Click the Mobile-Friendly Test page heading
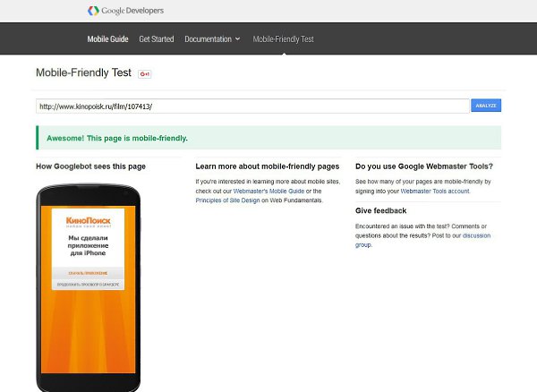This screenshot has width=537, height=392. (83, 72)
